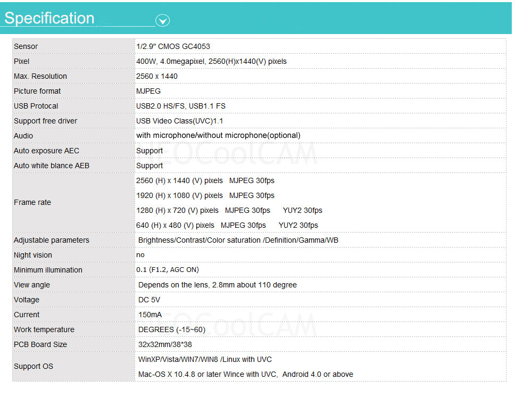The width and height of the screenshot is (532, 396).
Task: Click the 'USB Video Class(UVC)1.1' text
Action: (x=180, y=121)
